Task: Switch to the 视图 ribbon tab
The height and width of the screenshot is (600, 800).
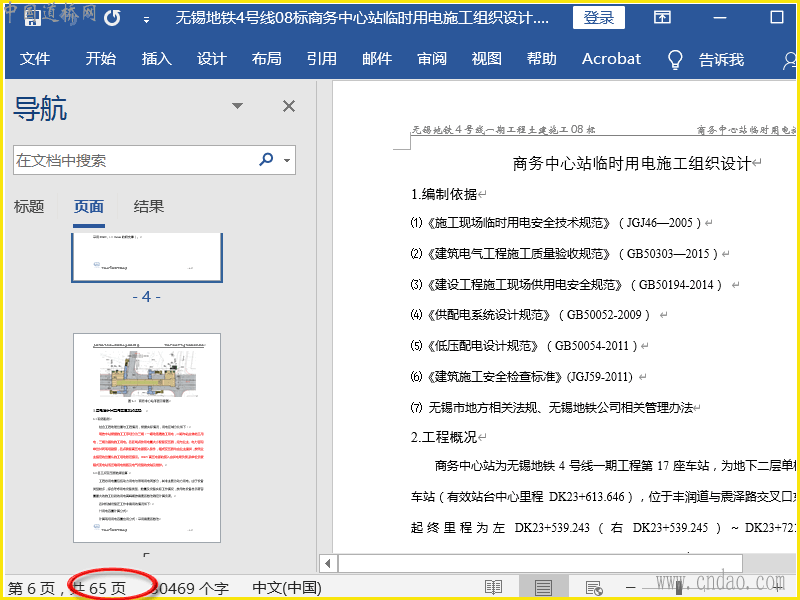Action: (x=486, y=59)
